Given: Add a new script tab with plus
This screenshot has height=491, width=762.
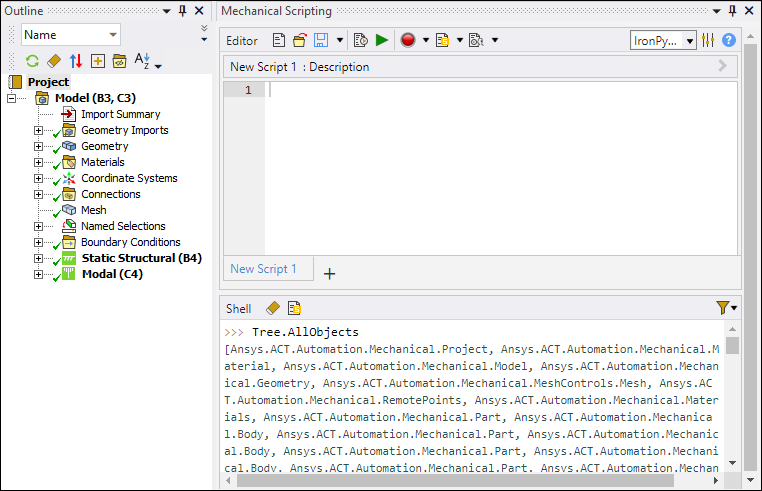Looking at the screenshot, I should click(x=330, y=273).
